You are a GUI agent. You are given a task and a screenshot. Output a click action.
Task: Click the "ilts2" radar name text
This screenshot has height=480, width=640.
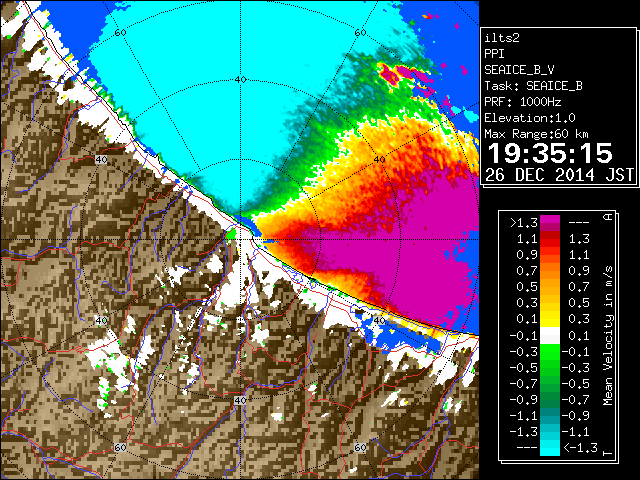click(x=502, y=38)
